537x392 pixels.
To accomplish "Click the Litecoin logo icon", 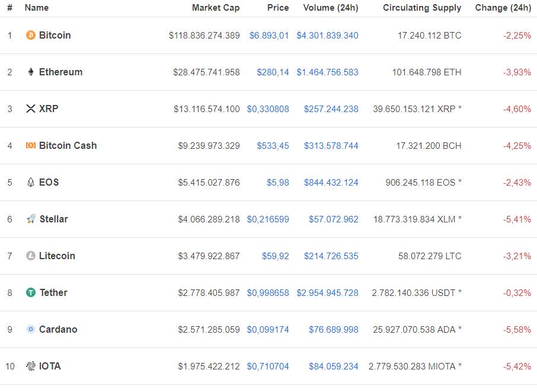I will pyautogui.click(x=30, y=256).
